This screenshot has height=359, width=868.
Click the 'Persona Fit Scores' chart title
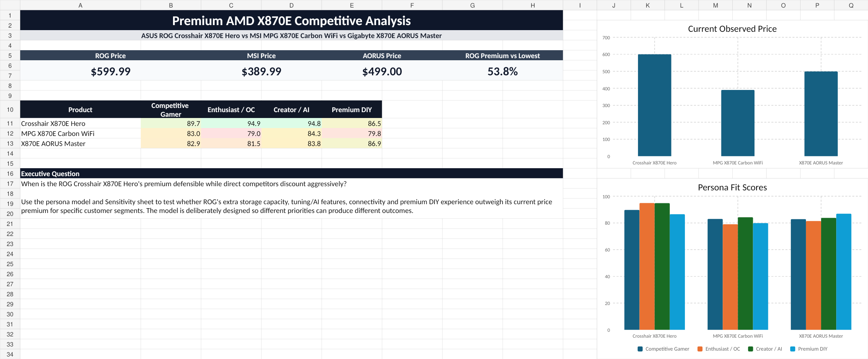732,187
